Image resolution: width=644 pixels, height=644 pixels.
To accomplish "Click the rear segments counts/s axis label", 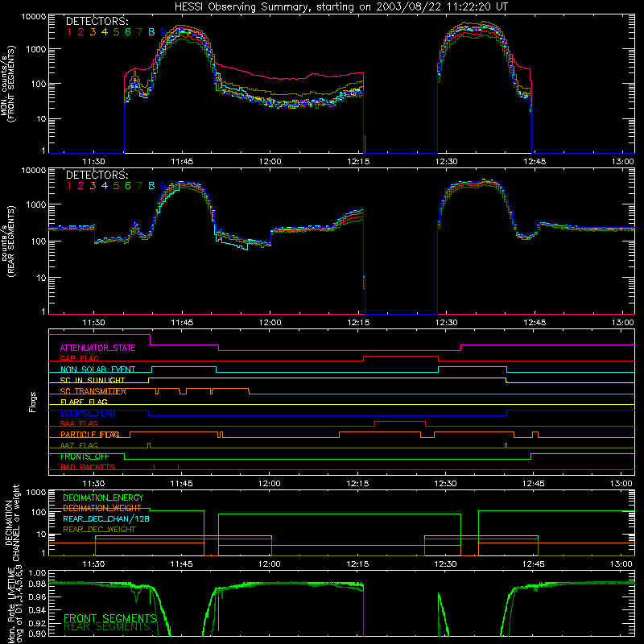I will pos(8,242).
